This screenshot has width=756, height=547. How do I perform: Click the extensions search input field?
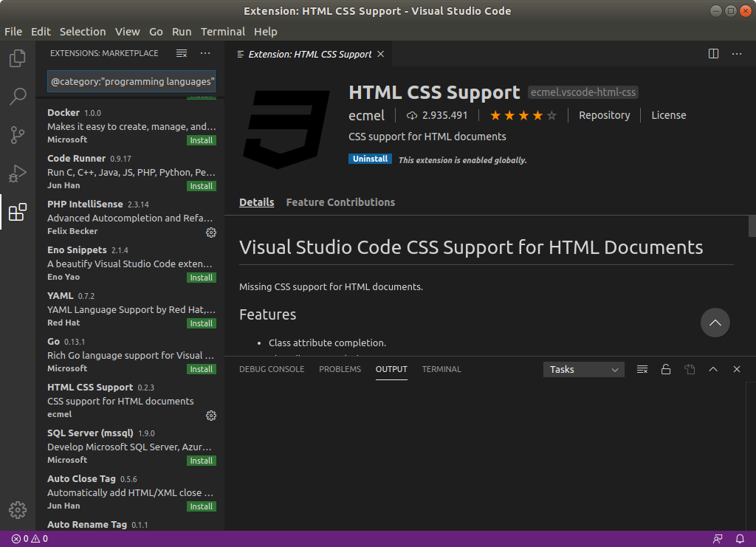(131, 81)
